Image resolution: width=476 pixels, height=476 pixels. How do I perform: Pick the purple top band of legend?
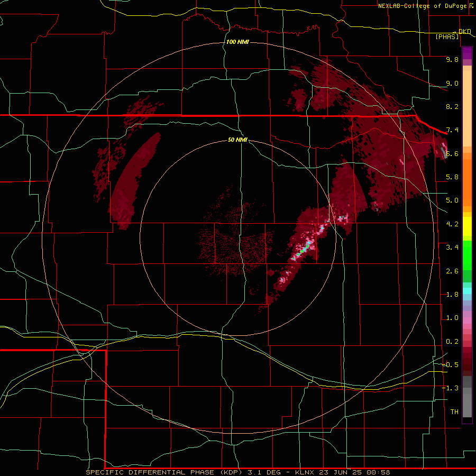(467, 53)
